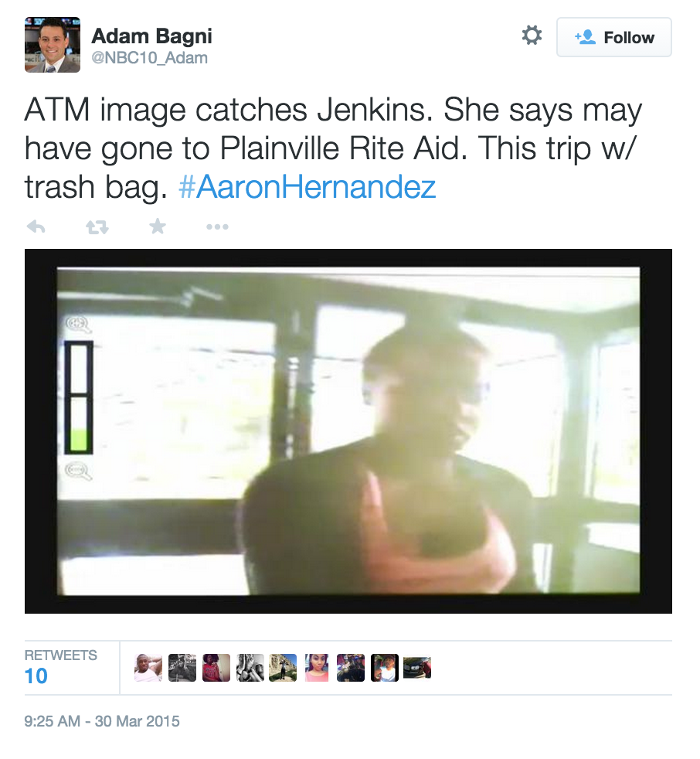Open the last retweeter avatar with car
The width and height of the screenshot is (700, 759).
point(417,668)
